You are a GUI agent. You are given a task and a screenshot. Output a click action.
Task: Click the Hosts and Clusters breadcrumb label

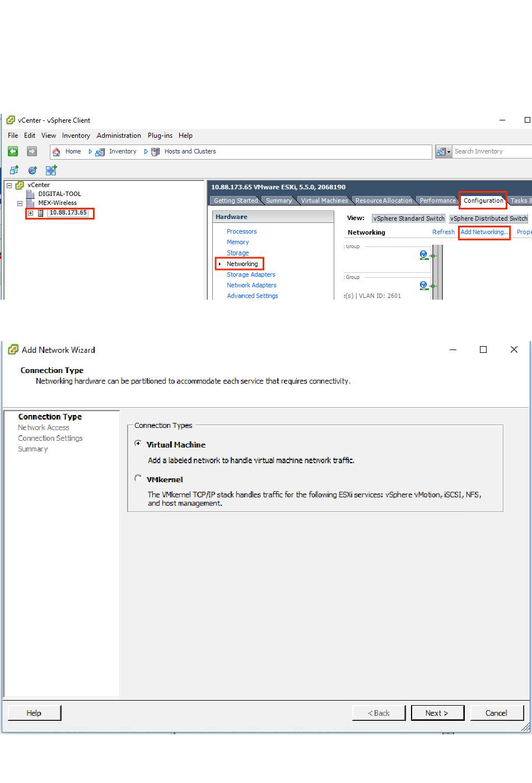190,152
